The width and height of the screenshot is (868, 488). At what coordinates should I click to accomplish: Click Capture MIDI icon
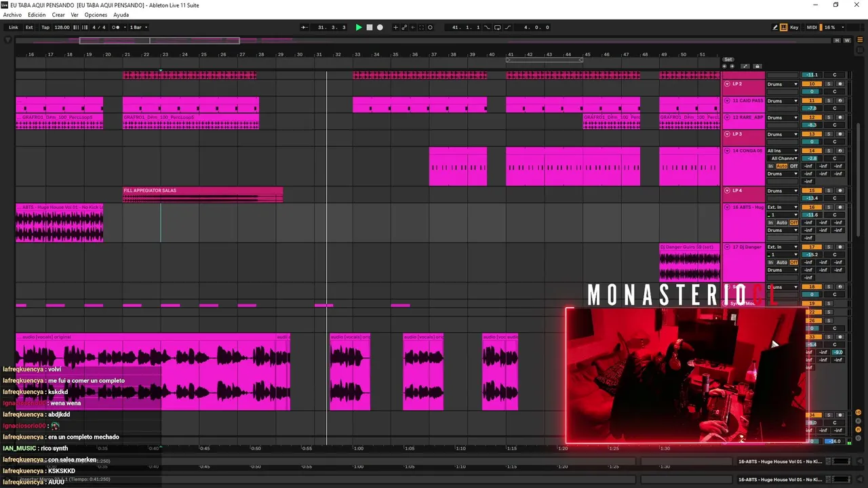pos(421,27)
